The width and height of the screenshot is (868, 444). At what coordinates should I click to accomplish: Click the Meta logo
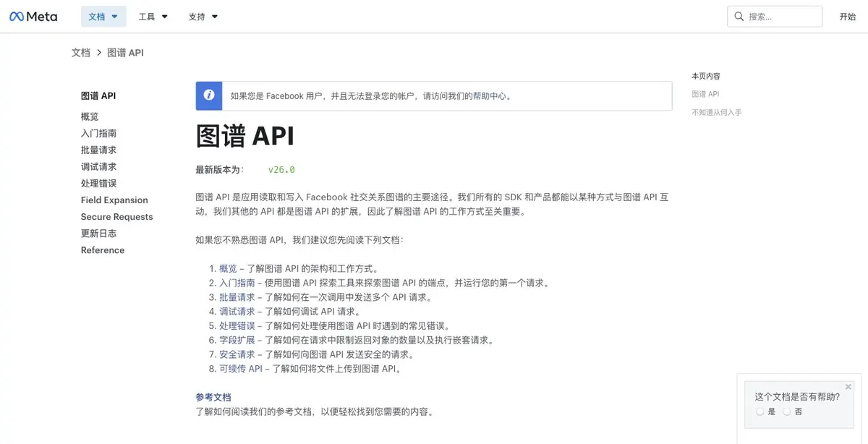[x=33, y=17]
